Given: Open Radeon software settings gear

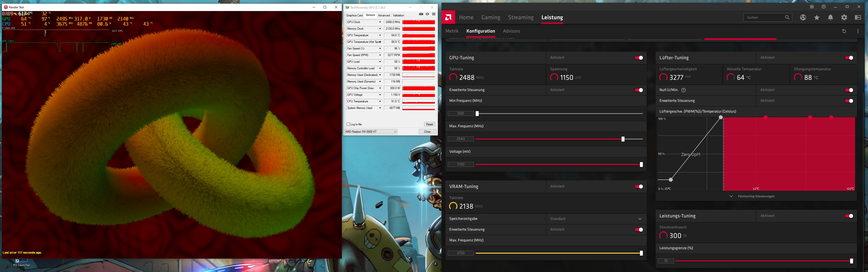Looking at the screenshot, I should pyautogui.click(x=844, y=18).
